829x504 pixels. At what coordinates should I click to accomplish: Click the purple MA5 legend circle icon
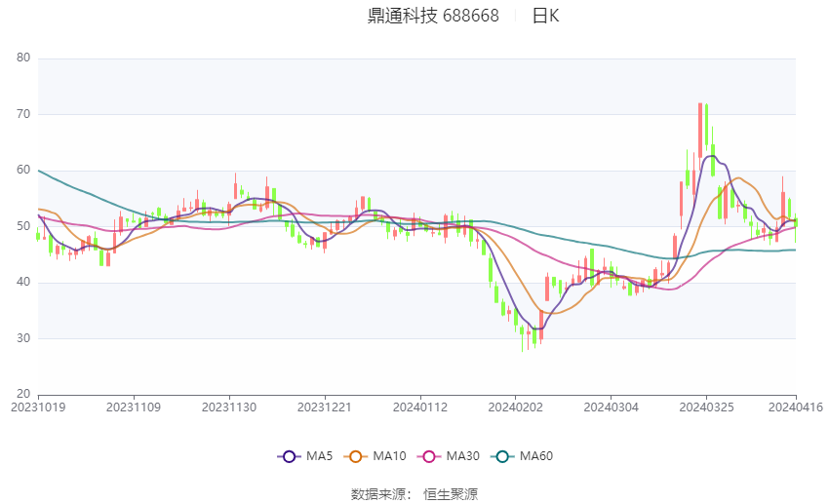pos(289,456)
